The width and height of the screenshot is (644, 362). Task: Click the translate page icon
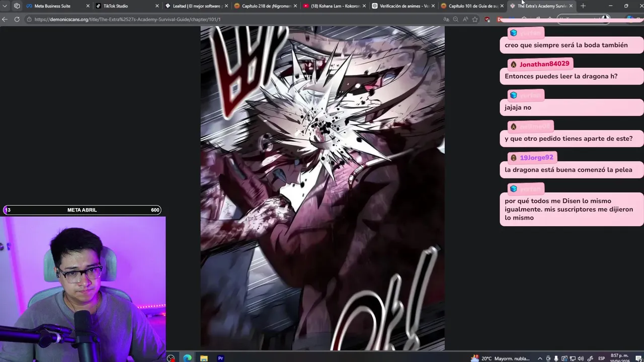(446, 19)
